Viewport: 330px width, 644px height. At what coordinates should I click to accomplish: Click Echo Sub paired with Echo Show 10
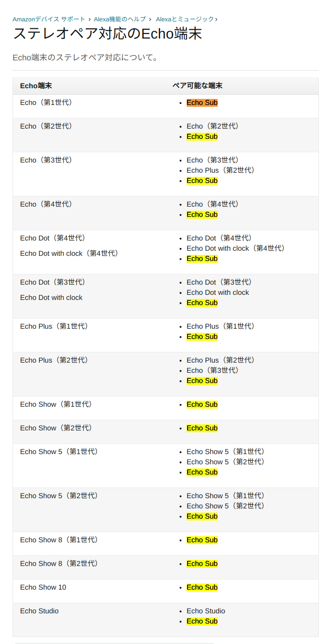coord(202,587)
